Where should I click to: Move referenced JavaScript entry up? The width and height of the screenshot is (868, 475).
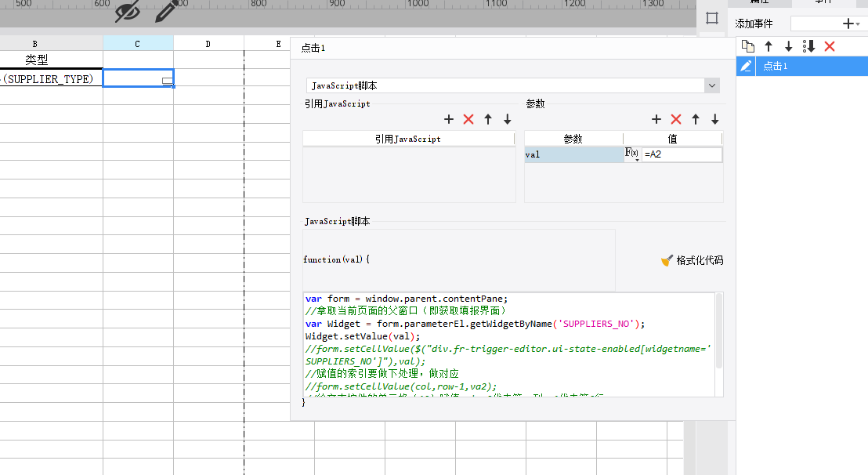click(x=488, y=119)
